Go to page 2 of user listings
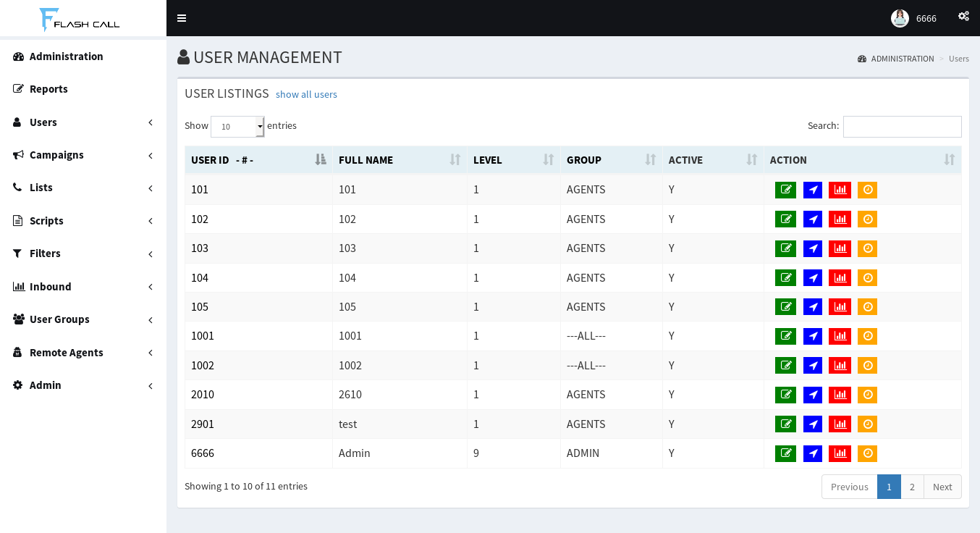Screen dimensions: 980x533 tap(912, 486)
